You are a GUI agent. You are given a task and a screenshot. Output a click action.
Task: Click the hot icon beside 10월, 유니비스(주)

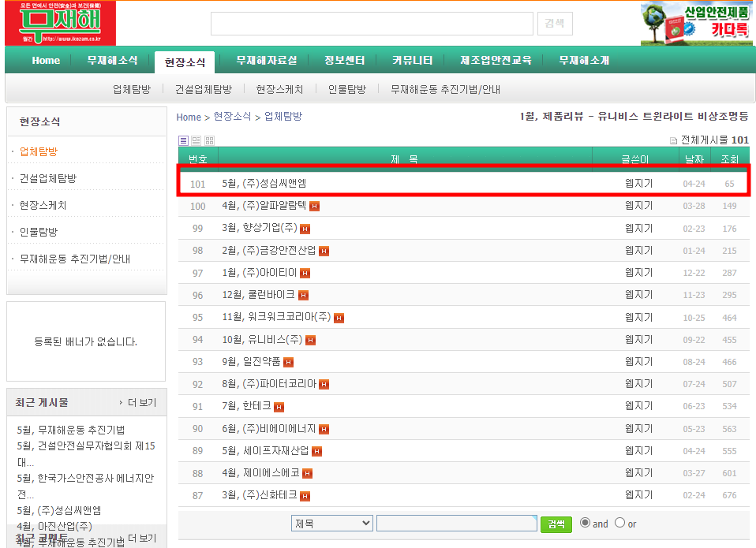click(x=310, y=340)
